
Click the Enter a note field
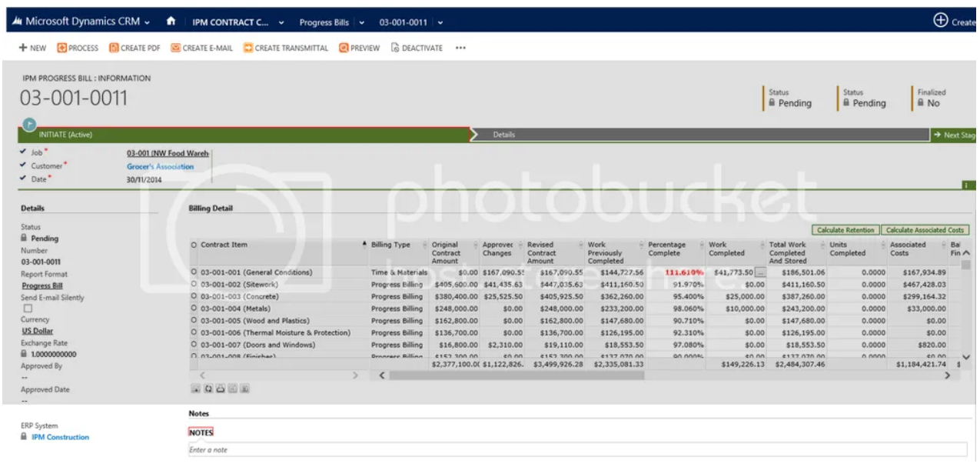577,449
